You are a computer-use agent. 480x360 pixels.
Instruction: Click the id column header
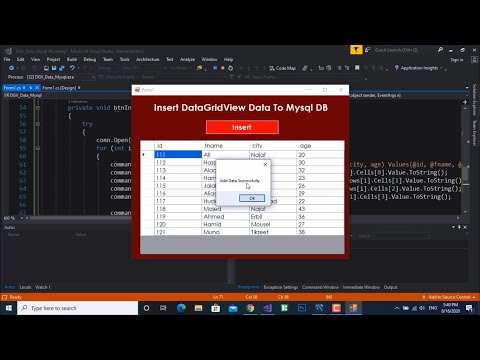tap(178, 146)
